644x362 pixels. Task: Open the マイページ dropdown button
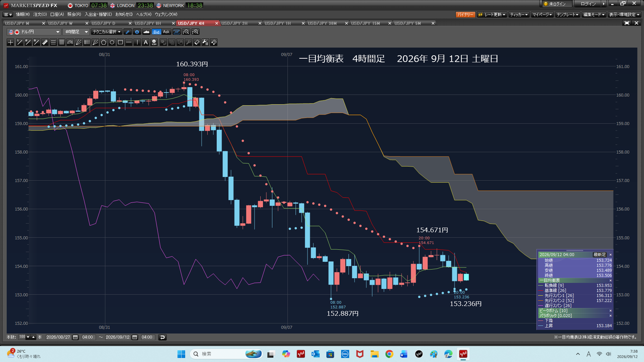(542, 15)
